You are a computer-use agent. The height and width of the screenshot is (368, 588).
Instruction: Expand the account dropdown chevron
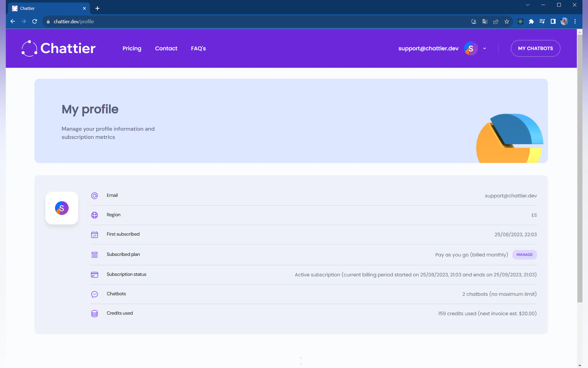coord(485,48)
